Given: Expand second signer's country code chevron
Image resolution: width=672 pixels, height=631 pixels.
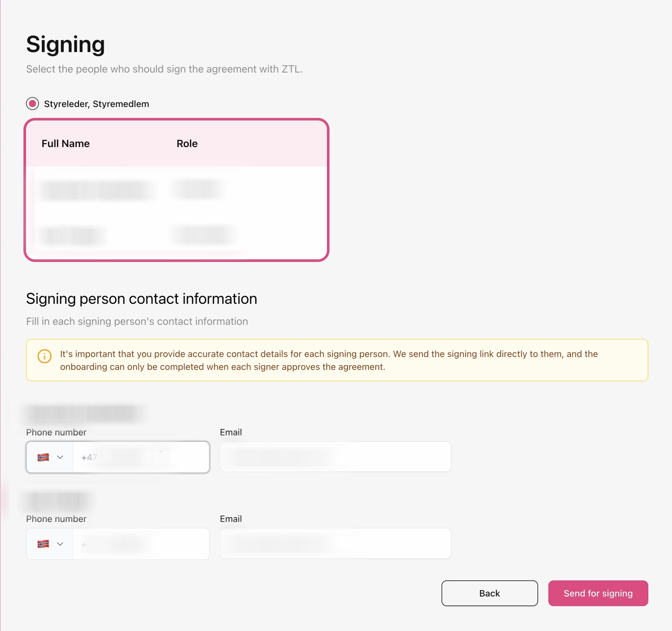Looking at the screenshot, I should pos(60,544).
